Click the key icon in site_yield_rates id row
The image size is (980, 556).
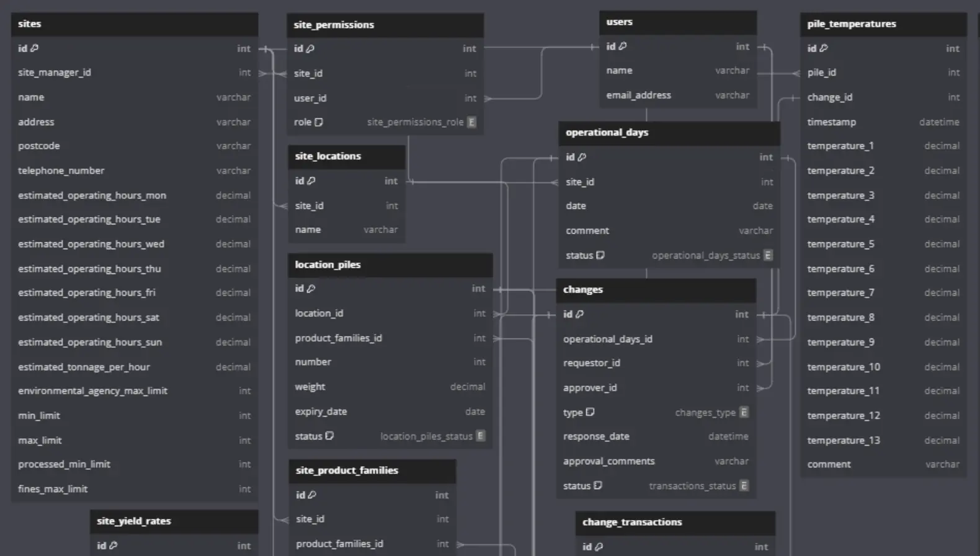[114, 545]
